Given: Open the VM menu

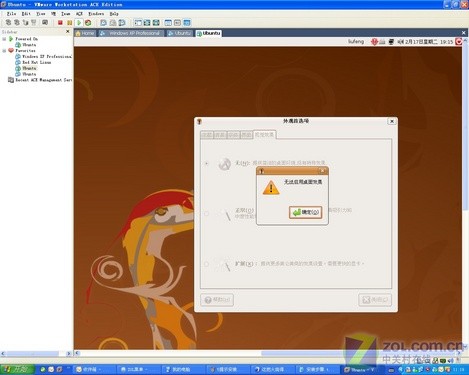Looking at the screenshot, I should click(x=53, y=14).
